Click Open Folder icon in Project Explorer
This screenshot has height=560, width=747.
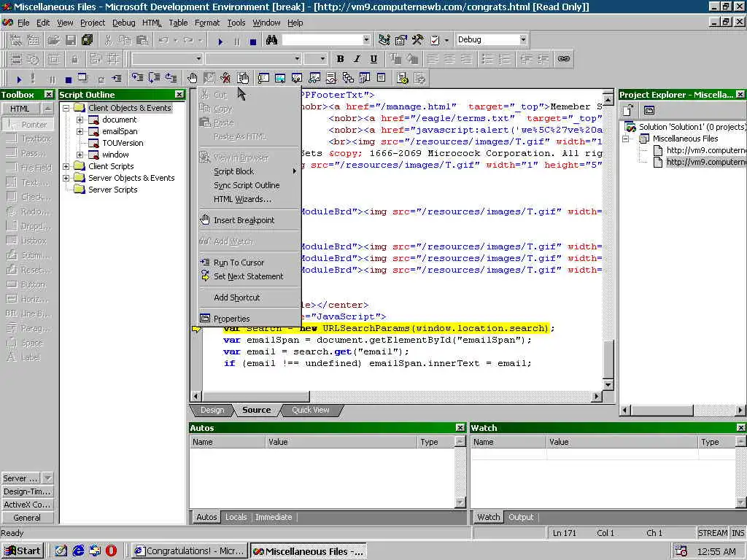point(628,111)
